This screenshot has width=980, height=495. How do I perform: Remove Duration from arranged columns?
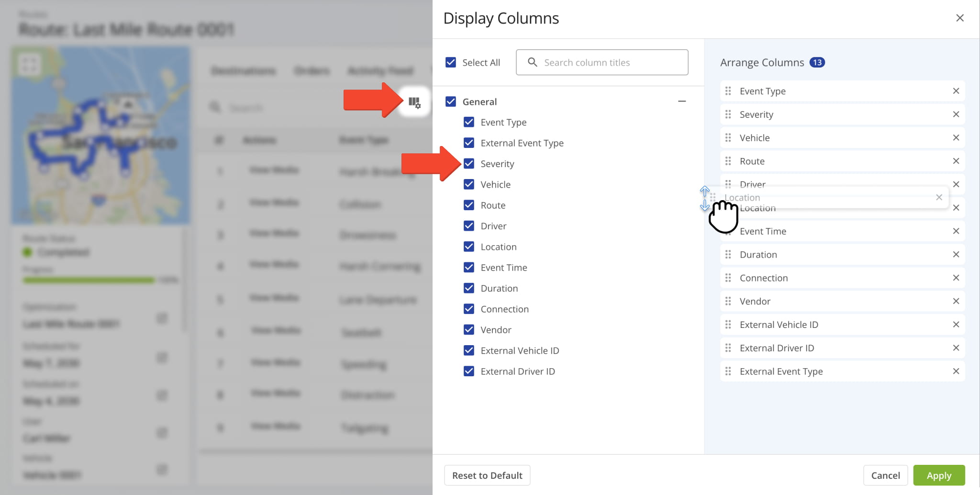tap(956, 255)
